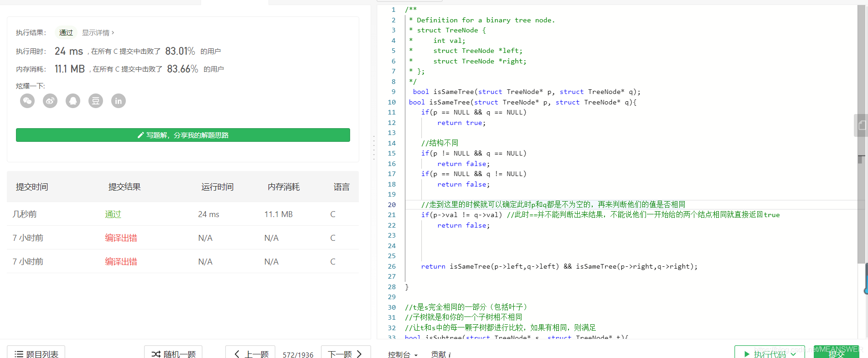
Task: Click line number 20 in editor gutter
Action: 392,205
